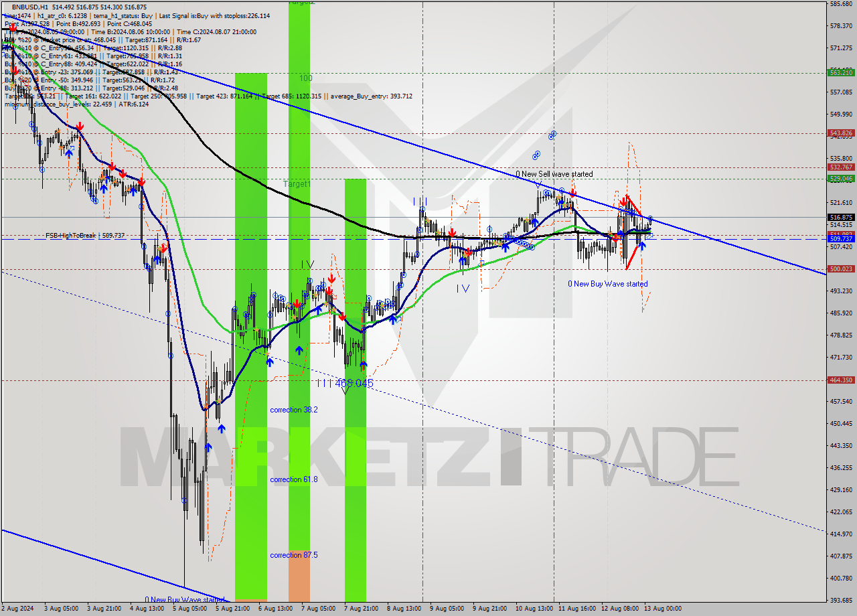Click the '10 Aug 13:00' time label

tap(533, 609)
